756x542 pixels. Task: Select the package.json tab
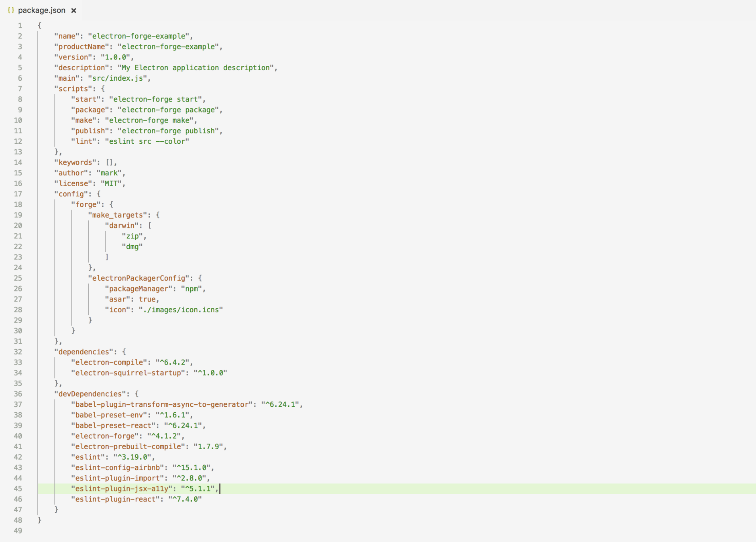pos(42,10)
